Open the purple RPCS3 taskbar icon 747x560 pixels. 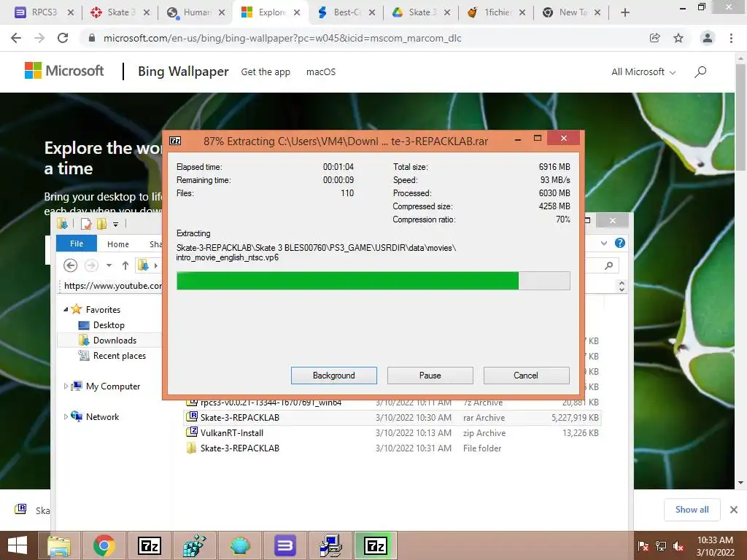click(x=285, y=545)
